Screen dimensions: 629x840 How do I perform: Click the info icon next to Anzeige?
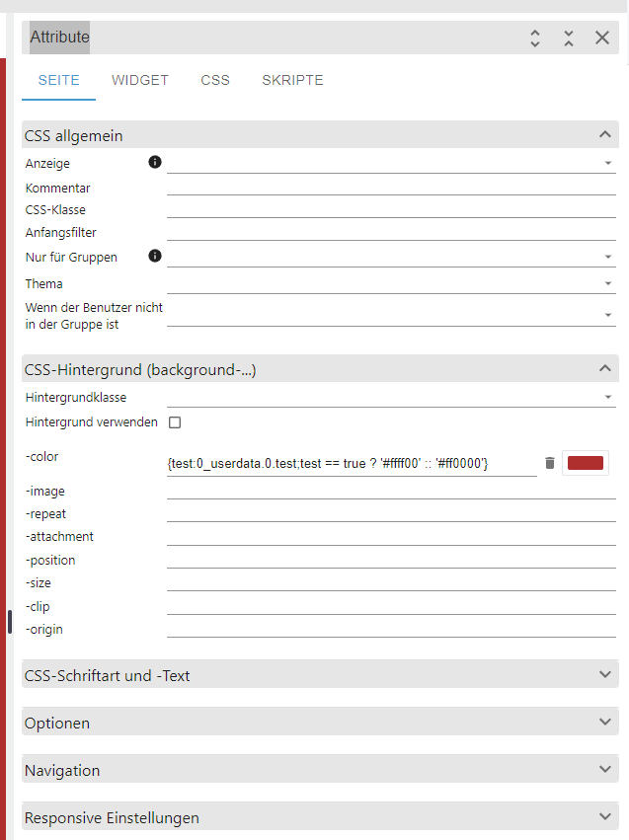[155, 162]
